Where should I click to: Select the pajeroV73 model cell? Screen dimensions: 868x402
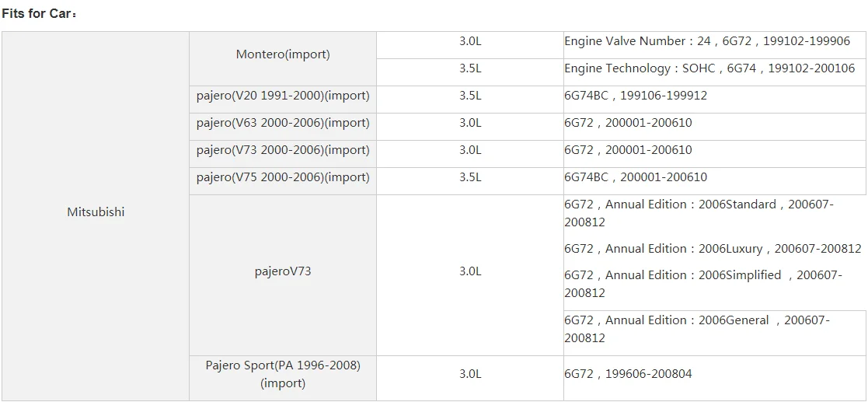pos(283,271)
